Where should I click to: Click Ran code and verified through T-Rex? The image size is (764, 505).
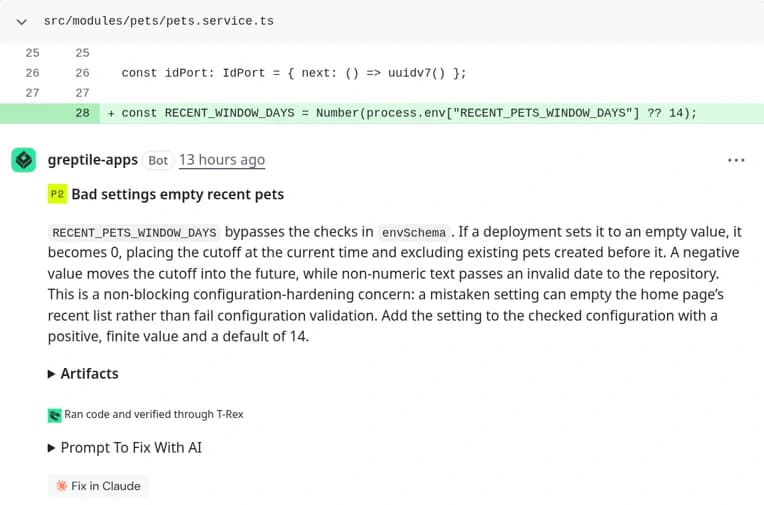(x=153, y=414)
